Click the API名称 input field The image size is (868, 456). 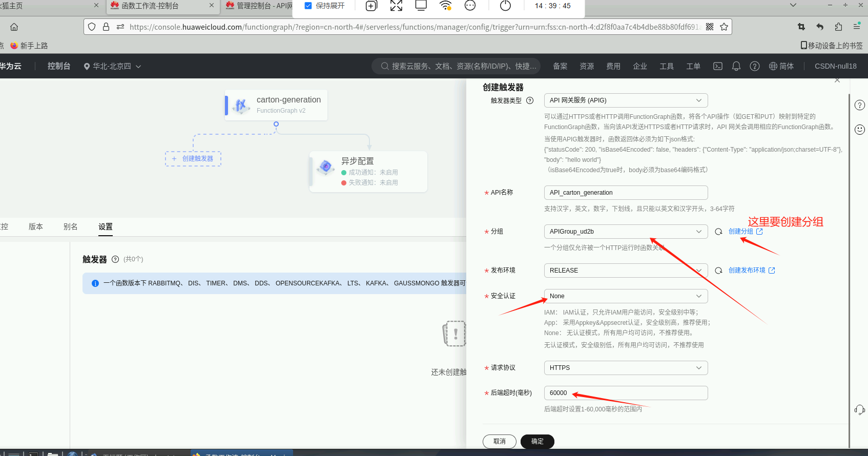click(x=626, y=193)
